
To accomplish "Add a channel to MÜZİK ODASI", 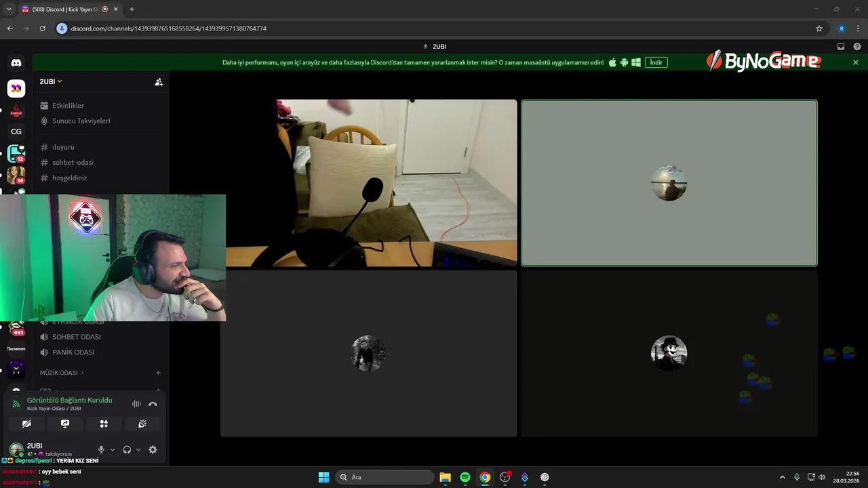I will [x=158, y=373].
